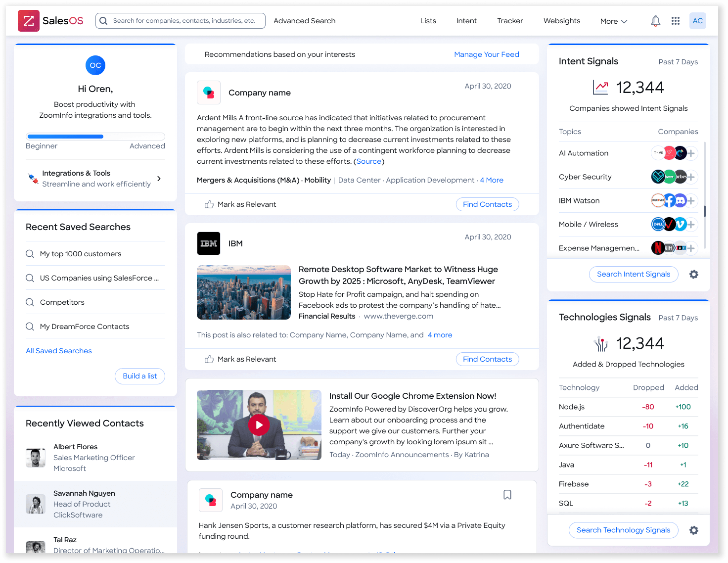Image resolution: width=728 pixels, height=563 pixels.
Task: Click Dell logo in Mobile / Wireless row
Action: pos(658,224)
